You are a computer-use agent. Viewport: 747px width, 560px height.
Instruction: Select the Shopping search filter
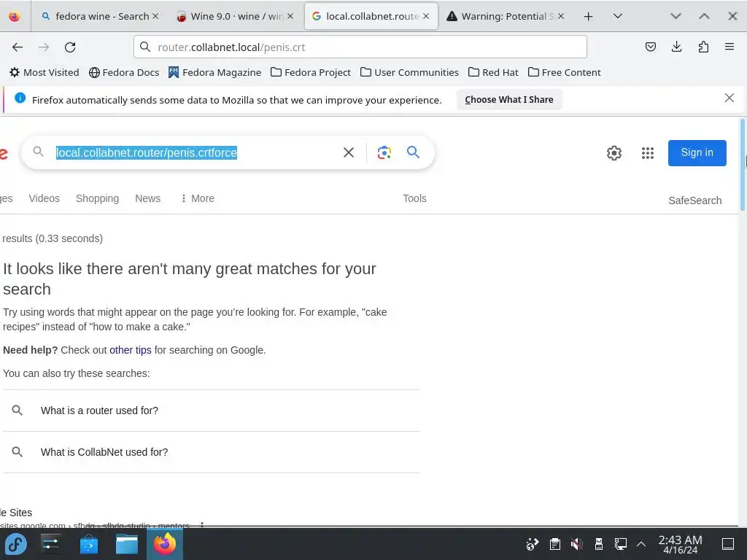(x=97, y=198)
